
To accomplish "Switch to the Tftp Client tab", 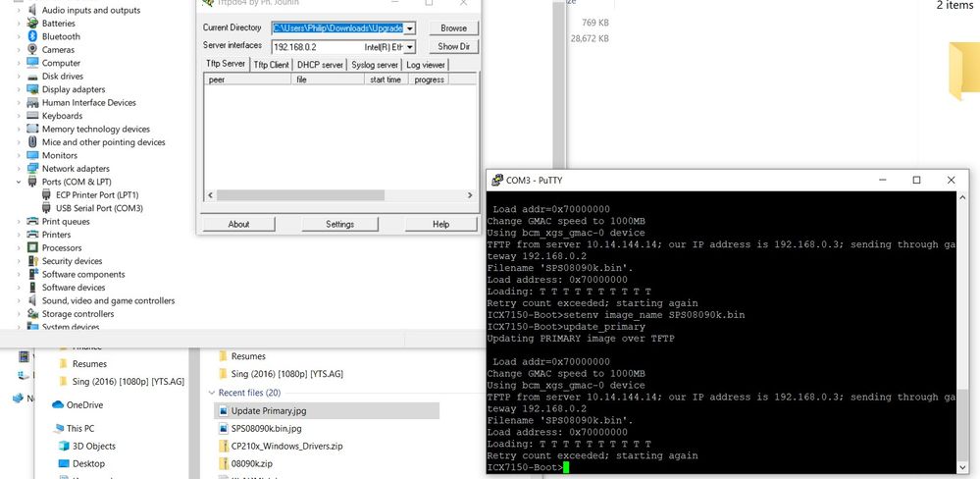I will click(271, 65).
